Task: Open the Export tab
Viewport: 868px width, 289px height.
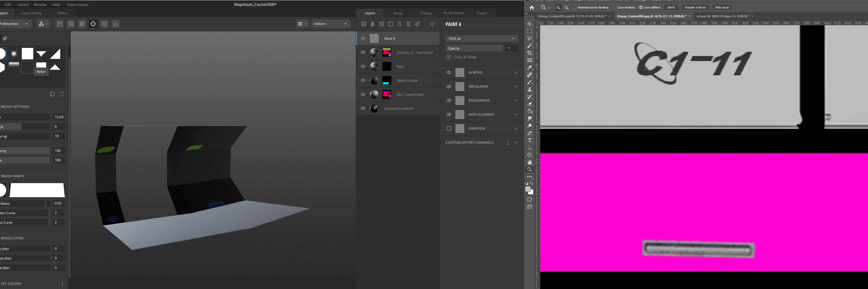Action: [x=482, y=13]
